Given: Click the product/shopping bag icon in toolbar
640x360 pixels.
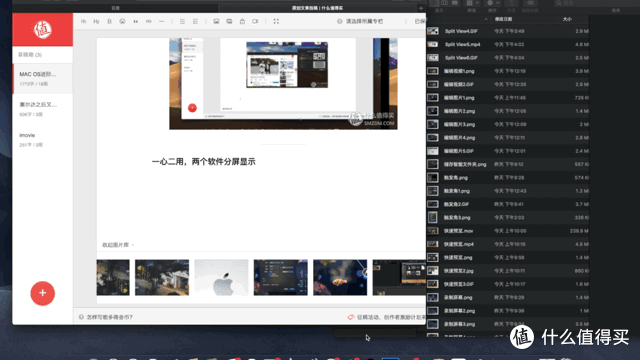Looking at the screenshot, I should (242, 21).
